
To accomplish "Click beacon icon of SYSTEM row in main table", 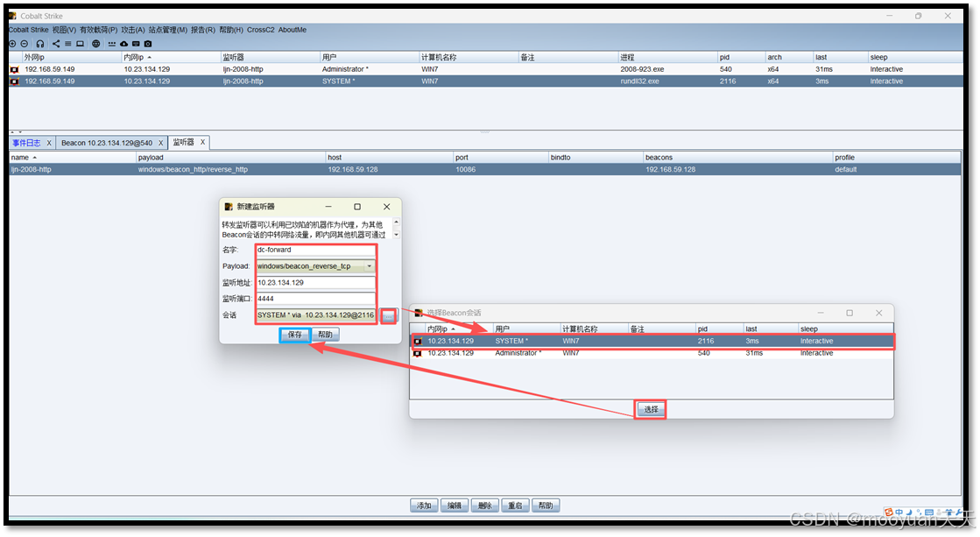I will pos(14,81).
